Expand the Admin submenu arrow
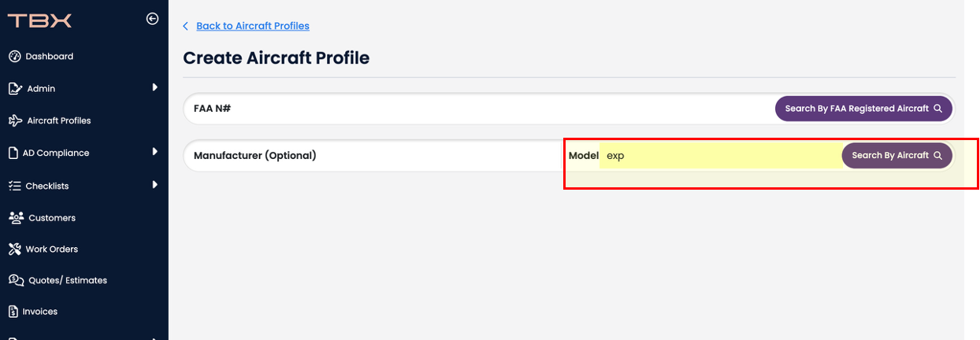The image size is (980, 340). (x=155, y=87)
